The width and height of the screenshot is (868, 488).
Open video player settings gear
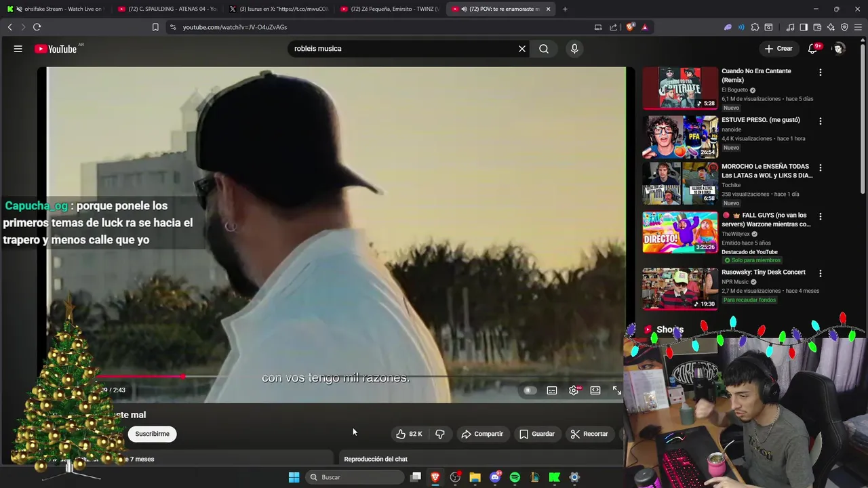(574, 390)
